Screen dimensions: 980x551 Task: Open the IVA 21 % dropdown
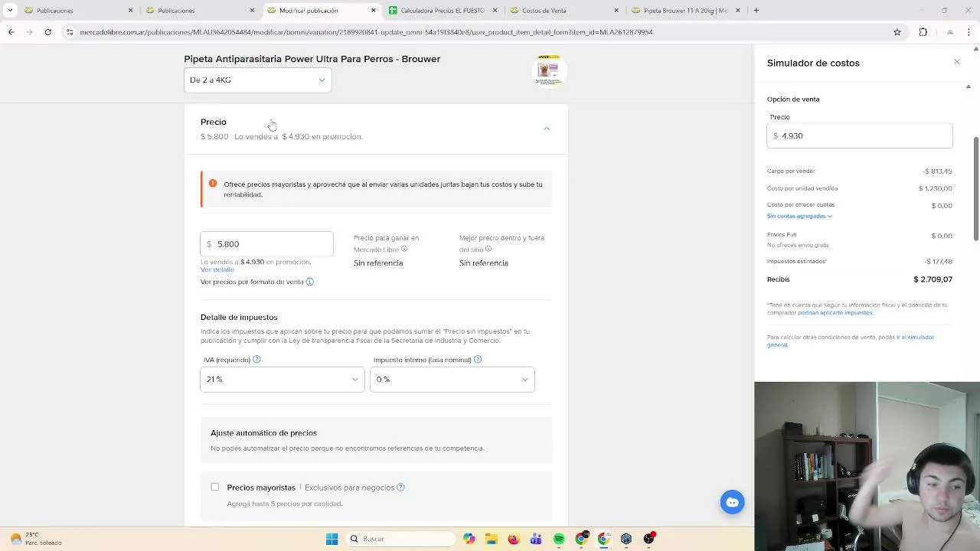tap(282, 380)
